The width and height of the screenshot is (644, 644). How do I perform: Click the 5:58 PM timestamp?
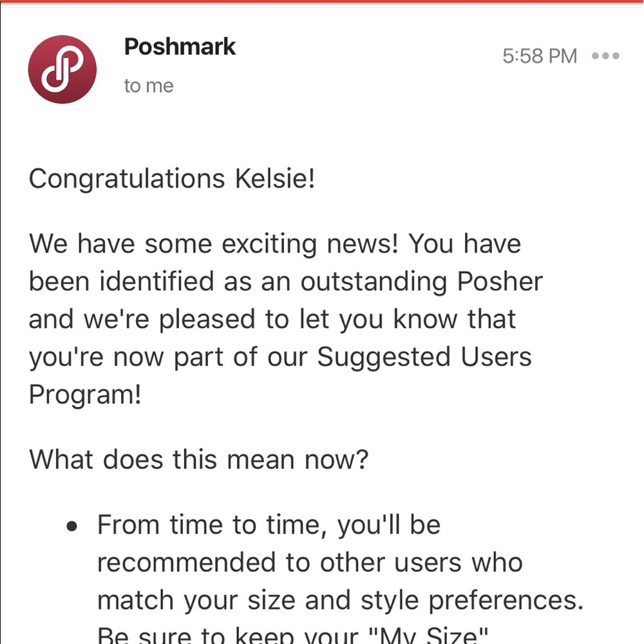click(540, 56)
